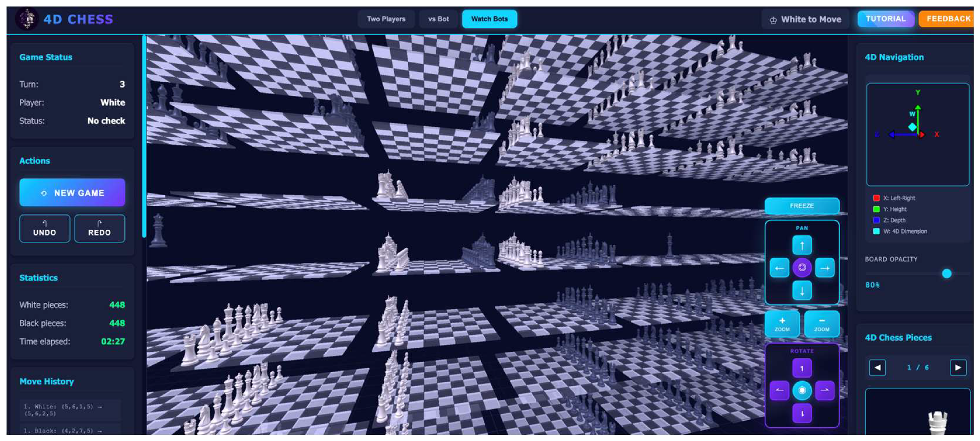Pan the view down
Screen dimensions: 980x441
[x=802, y=291]
